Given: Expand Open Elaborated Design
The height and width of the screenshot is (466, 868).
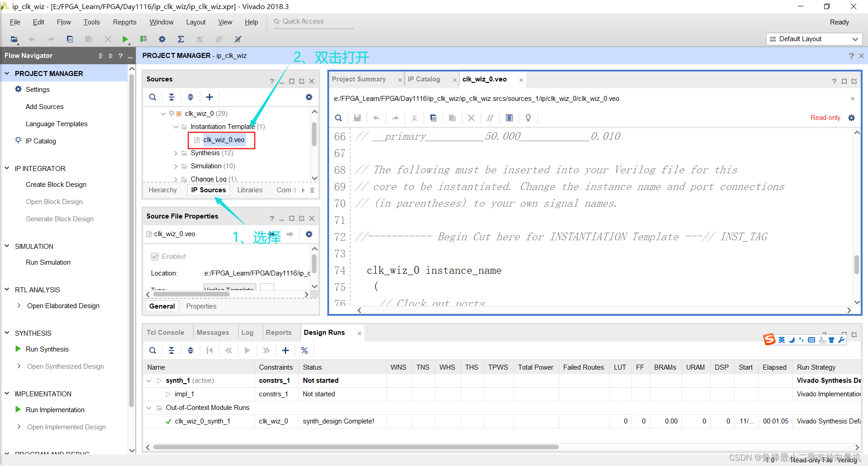Looking at the screenshot, I should point(19,306).
